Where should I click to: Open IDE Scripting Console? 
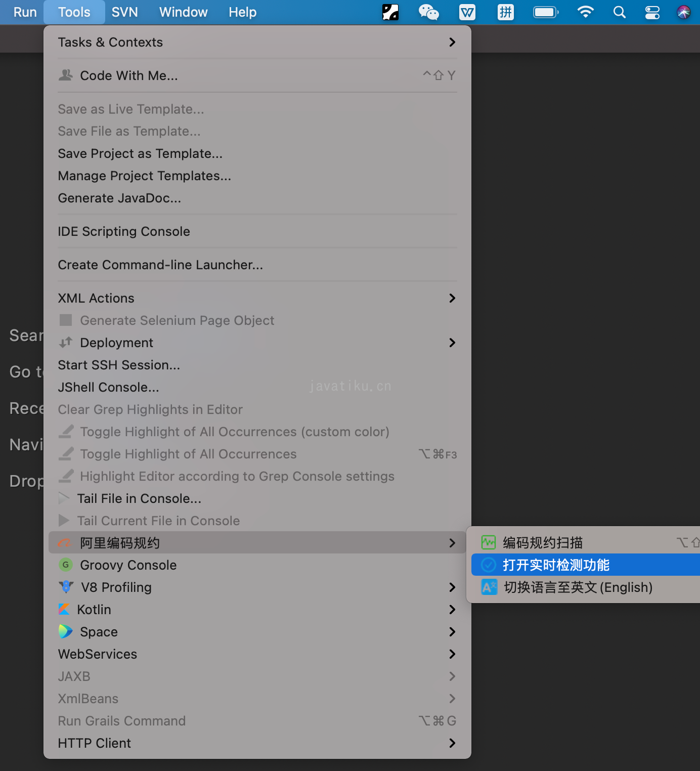pos(257,231)
